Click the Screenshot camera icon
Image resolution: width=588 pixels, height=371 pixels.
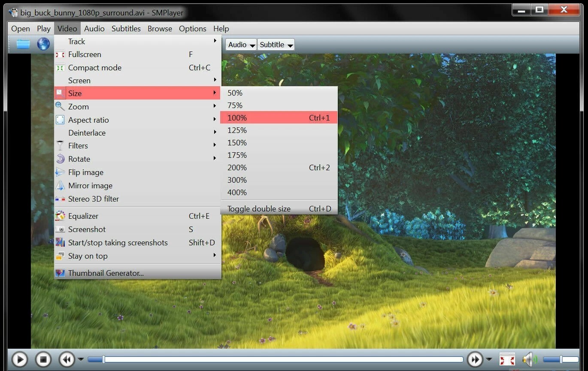click(x=60, y=229)
